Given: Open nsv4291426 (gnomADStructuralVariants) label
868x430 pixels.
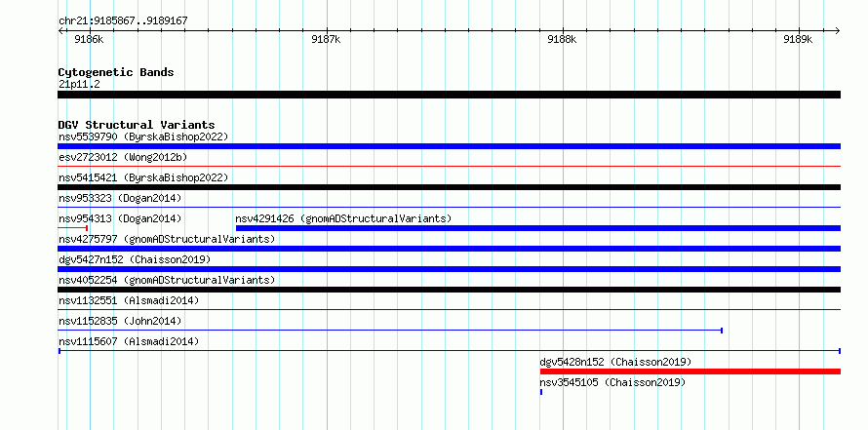Looking at the screenshot, I should 343,218.
